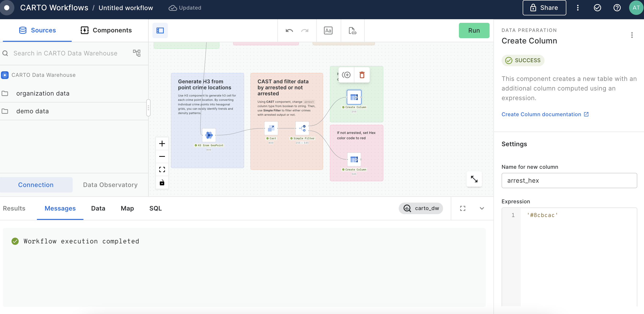Select the If not arrested red note
Viewport: 644px width, 314px height.
point(356,153)
